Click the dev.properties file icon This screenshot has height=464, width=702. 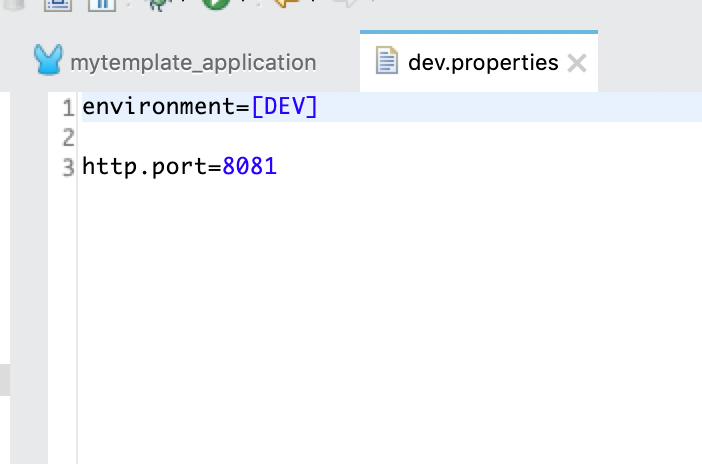coord(386,60)
